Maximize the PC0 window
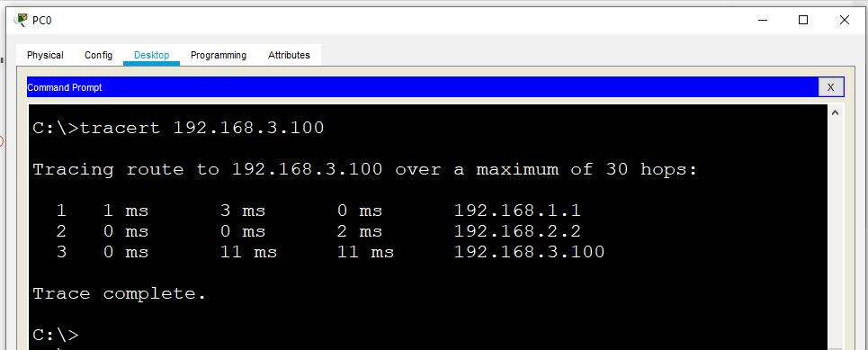The height and width of the screenshot is (350, 868). [x=803, y=21]
